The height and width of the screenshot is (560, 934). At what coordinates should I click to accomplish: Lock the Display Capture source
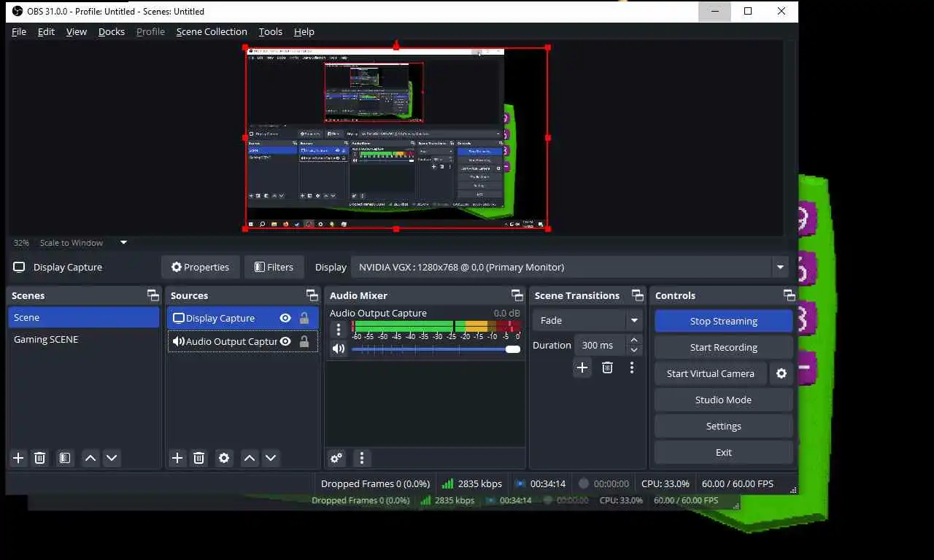click(304, 318)
